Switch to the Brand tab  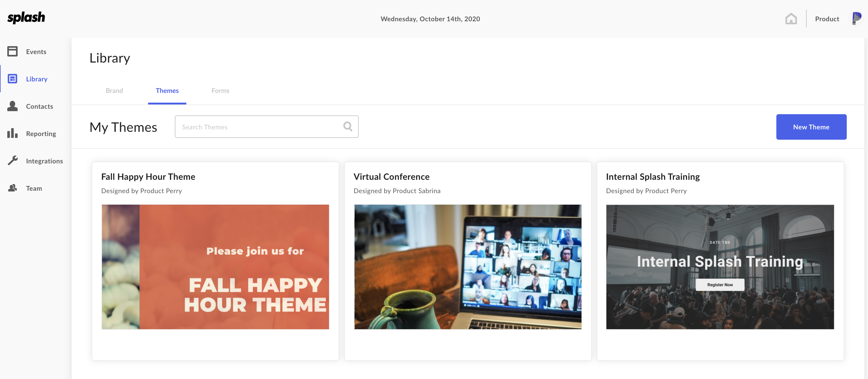[114, 91]
